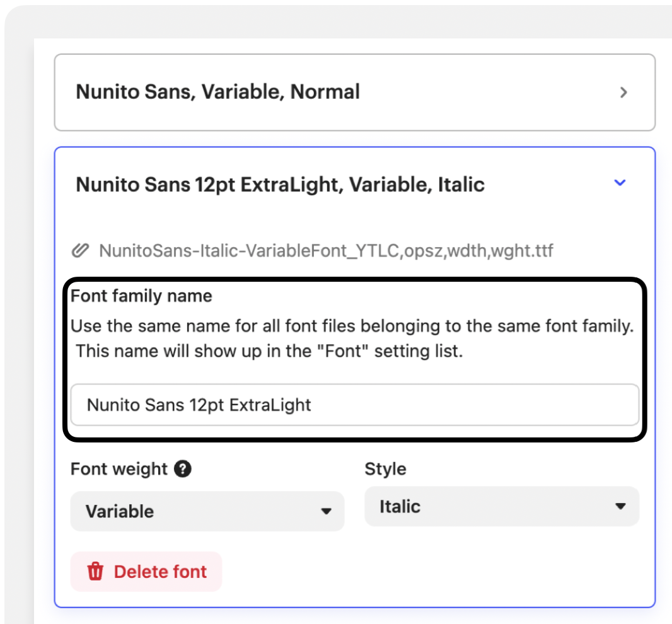This screenshot has height=624, width=672.
Task: Click the 'This name will show up' text line
Action: (269, 351)
